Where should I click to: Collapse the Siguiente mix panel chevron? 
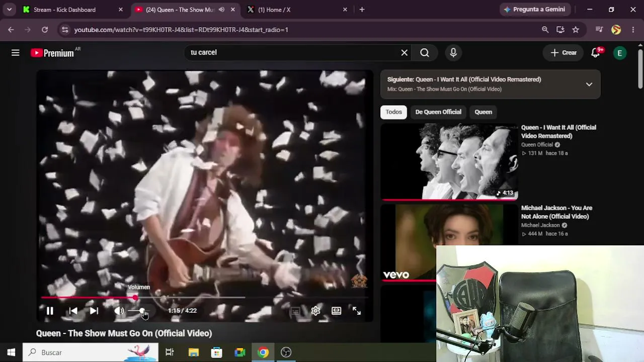[589, 84]
